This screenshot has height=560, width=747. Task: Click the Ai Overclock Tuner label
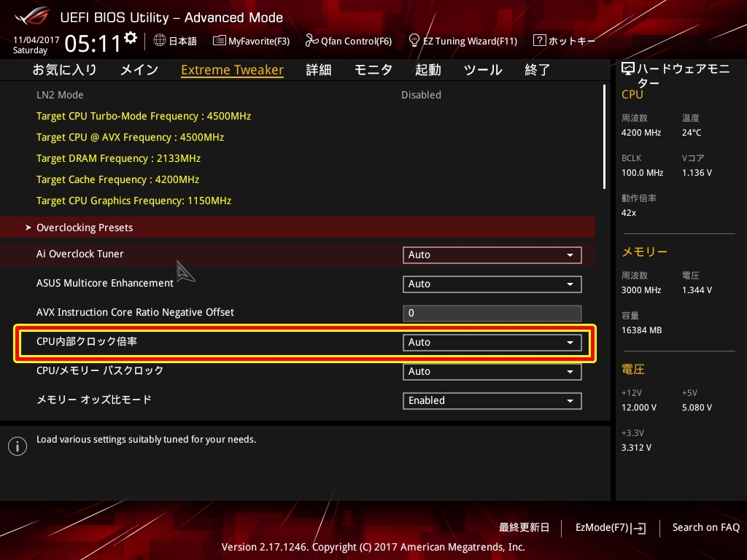pos(80,254)
